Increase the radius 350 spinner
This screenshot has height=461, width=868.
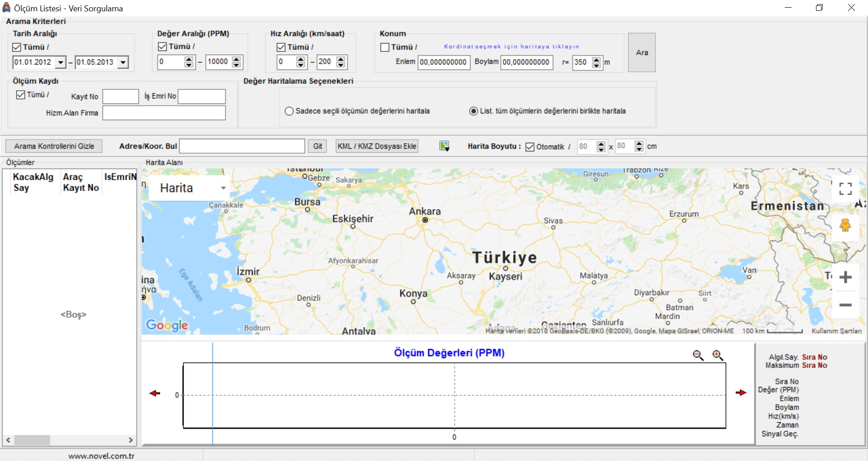597,59
